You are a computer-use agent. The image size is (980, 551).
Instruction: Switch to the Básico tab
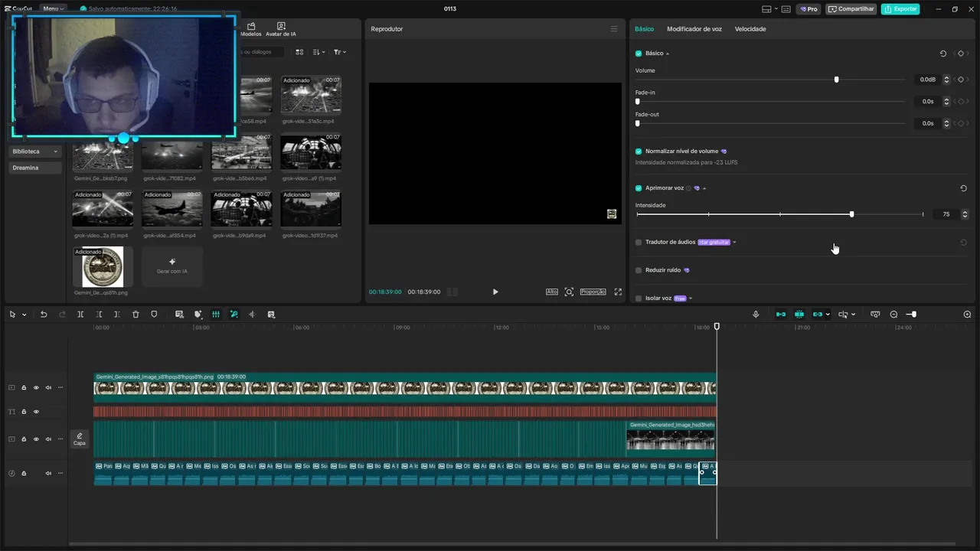[x=645, y=29]
